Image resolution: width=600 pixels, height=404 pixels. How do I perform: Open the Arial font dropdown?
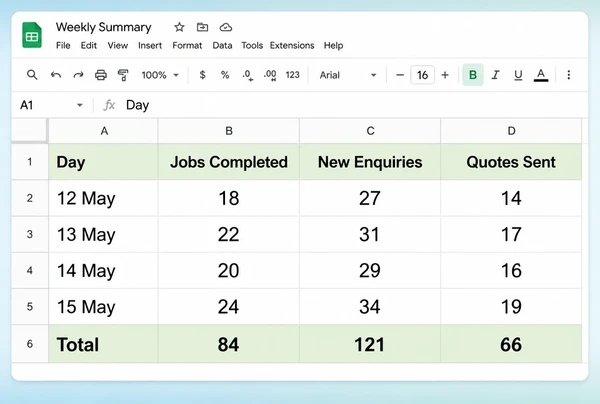(x=348, y=75)
